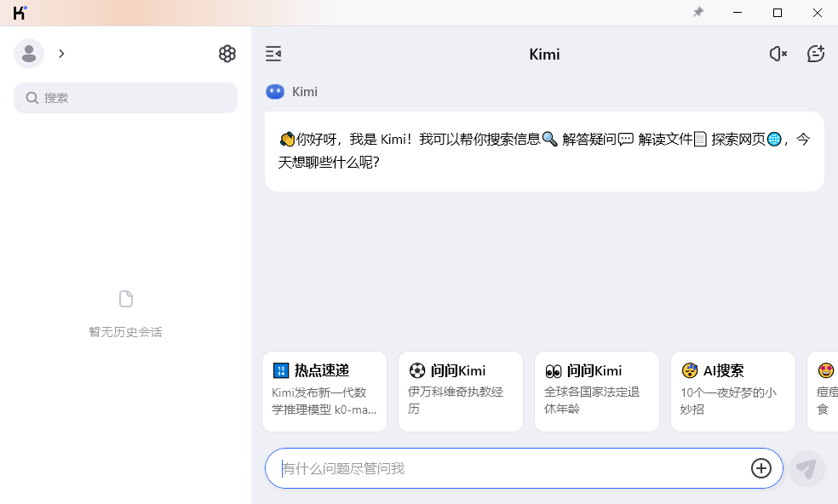The height and width of the screenshot is (504, 838).
Task: Expand the profile menu with the chevron arrow
Action: click(x=61, y=53)
